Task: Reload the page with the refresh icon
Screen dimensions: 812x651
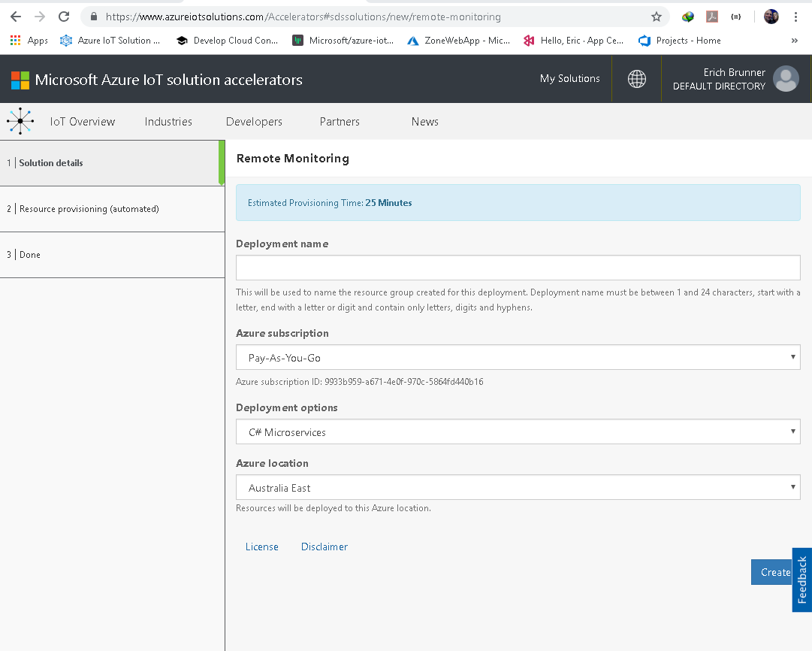Action: point(63,16)
